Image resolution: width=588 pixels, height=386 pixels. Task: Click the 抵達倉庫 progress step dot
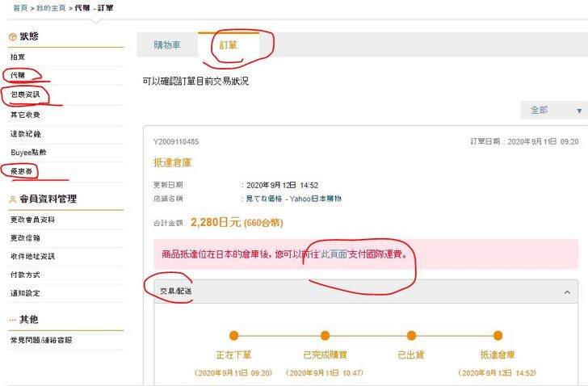click(x=498, y=335)
